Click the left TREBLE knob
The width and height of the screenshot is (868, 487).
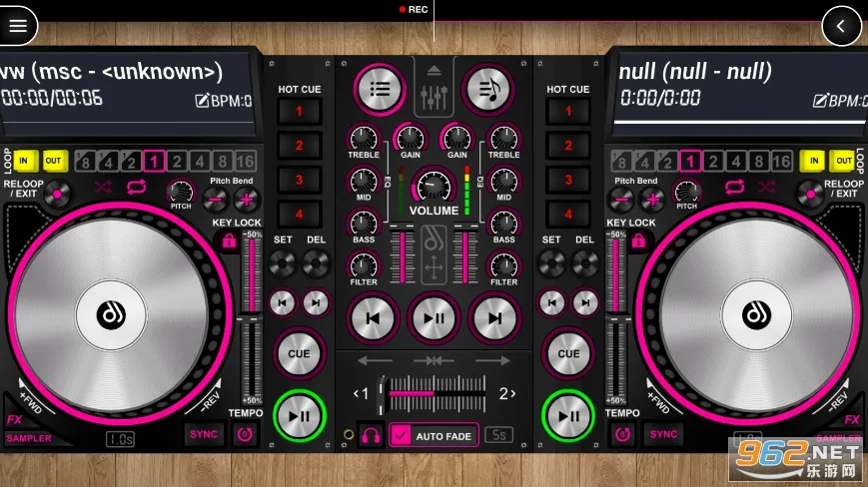tap(364, 137)
